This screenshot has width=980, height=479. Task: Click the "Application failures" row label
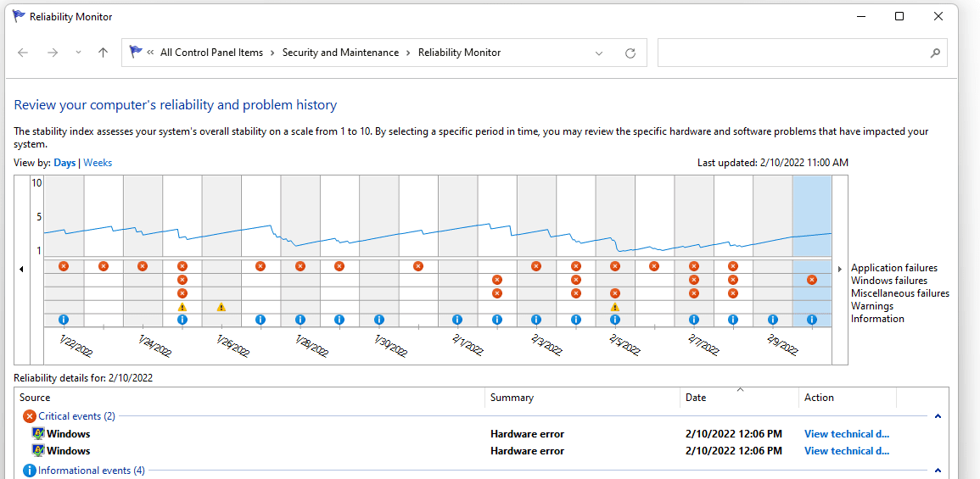coord(894,268)
